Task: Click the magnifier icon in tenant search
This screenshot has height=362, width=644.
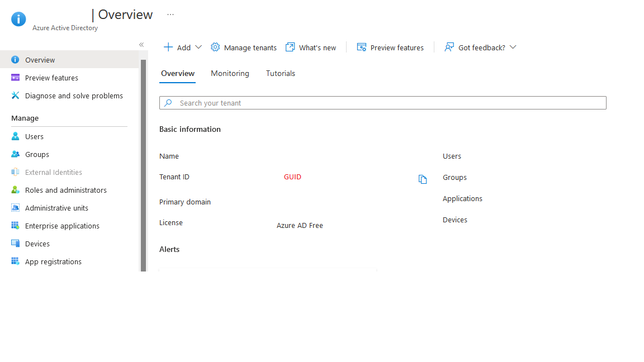Action: point(168,103)
